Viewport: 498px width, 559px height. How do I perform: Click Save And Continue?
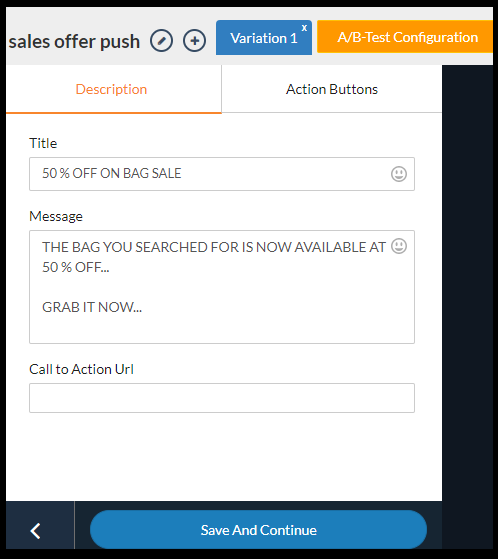tap(258, 530)
